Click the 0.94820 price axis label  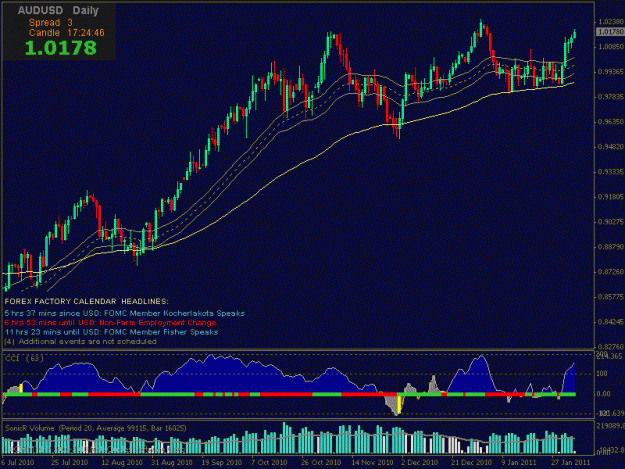click(610, 147)
